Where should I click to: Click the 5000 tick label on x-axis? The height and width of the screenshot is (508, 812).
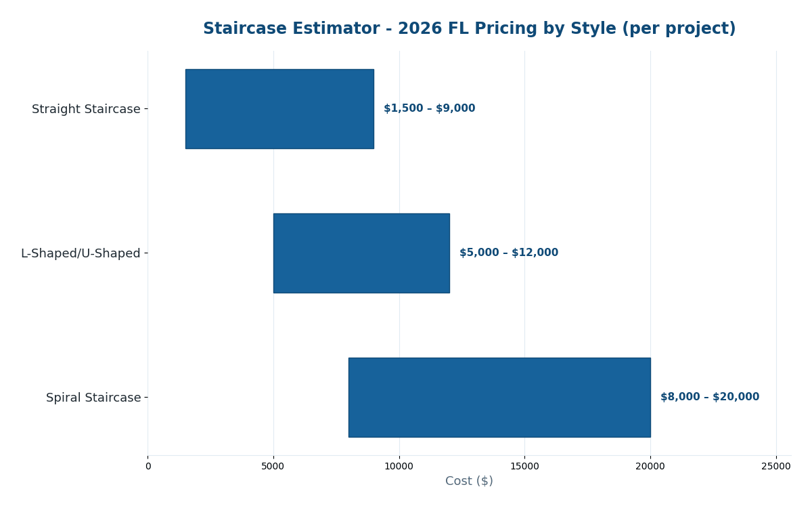point(273,466)
